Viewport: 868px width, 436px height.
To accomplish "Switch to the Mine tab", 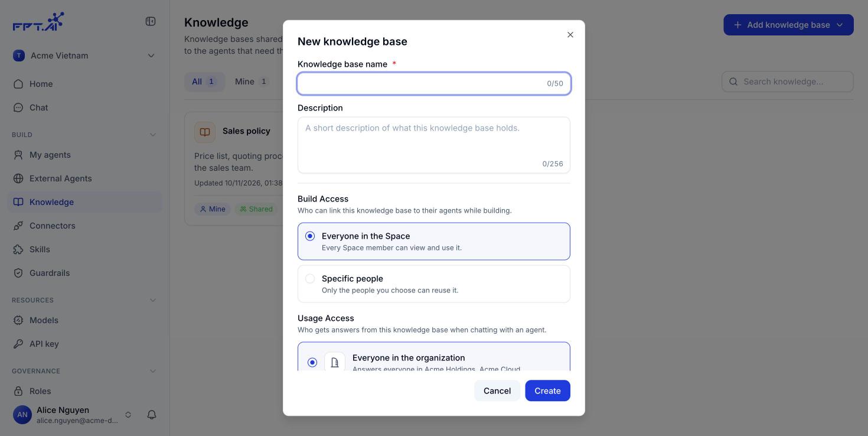I will tap(252, 82).
